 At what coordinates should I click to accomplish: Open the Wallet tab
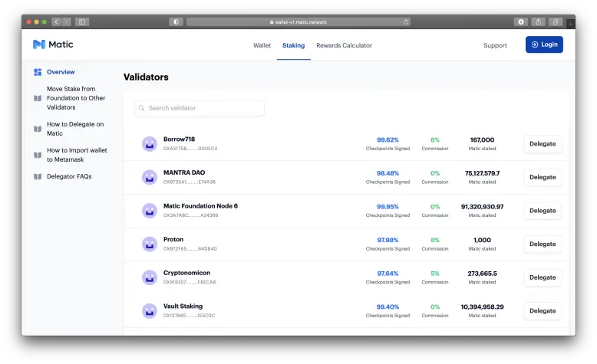[x=262, y=45]
